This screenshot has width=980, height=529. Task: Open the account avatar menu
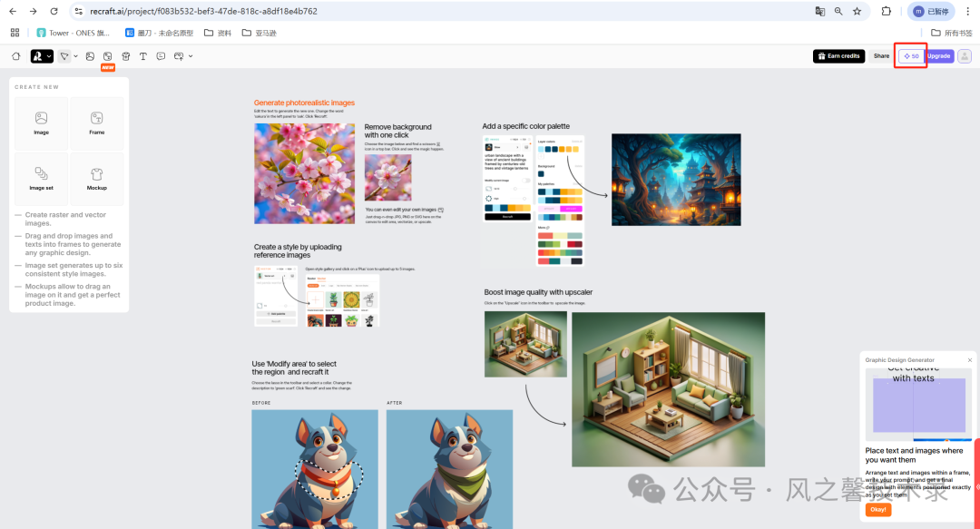(x=965, y=56)
